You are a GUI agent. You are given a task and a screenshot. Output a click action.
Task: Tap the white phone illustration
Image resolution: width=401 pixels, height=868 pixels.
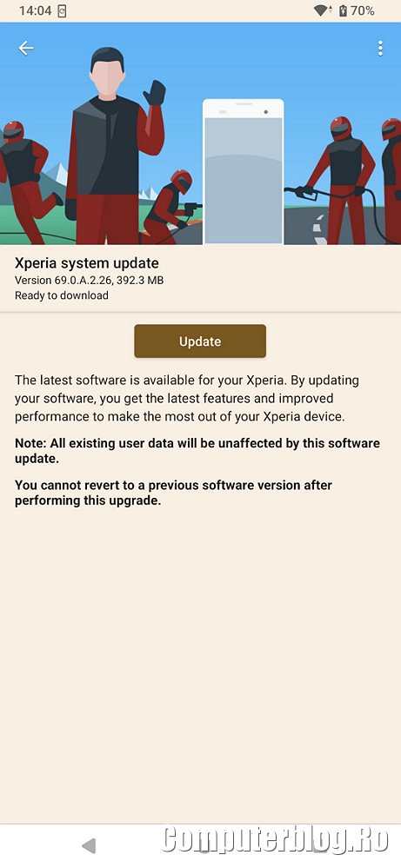click(244, 172)
